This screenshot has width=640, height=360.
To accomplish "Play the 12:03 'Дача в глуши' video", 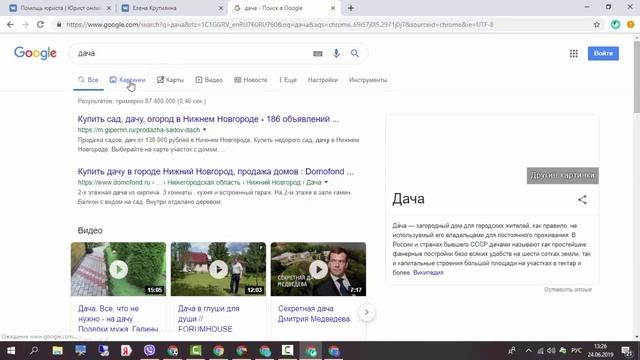I will tap(218, 269).
